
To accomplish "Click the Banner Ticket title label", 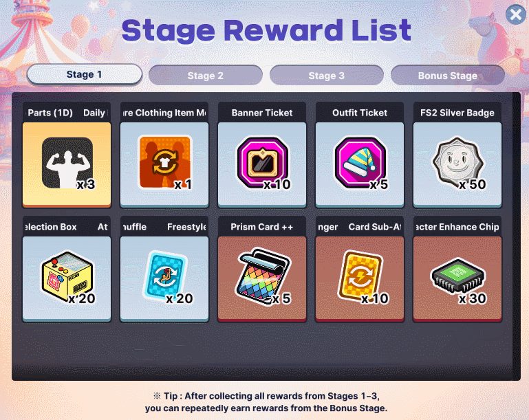I will (x=262, y=113).
